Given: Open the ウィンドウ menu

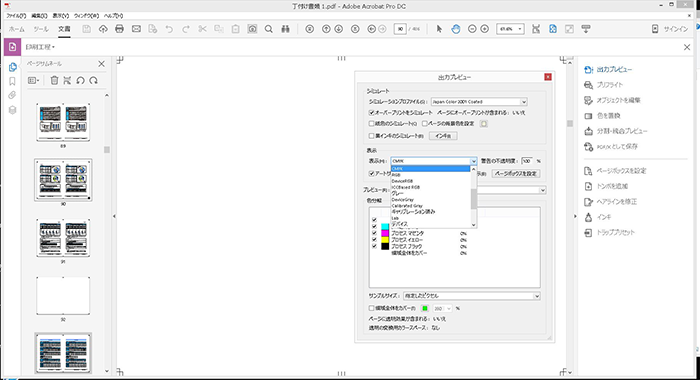Looking at the screenshot, I should click(x=86, y=16).
